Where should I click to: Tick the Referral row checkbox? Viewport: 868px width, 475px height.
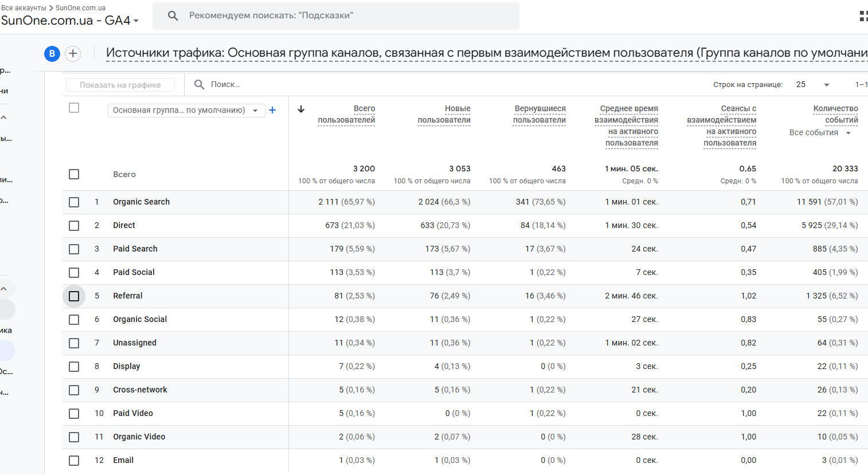click(74, 296)
